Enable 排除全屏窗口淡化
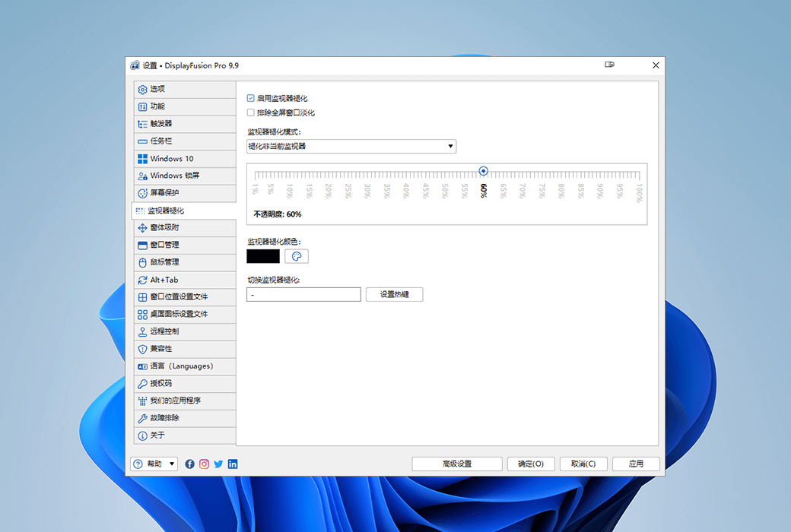The image size is (791, 532). 251,112
